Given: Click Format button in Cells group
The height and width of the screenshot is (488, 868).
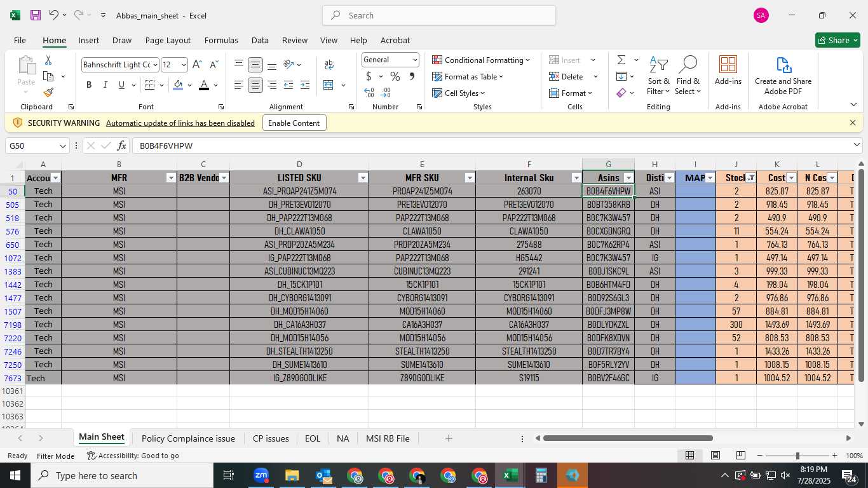Looking at the screenshot, I should click(x=570, y=93).
